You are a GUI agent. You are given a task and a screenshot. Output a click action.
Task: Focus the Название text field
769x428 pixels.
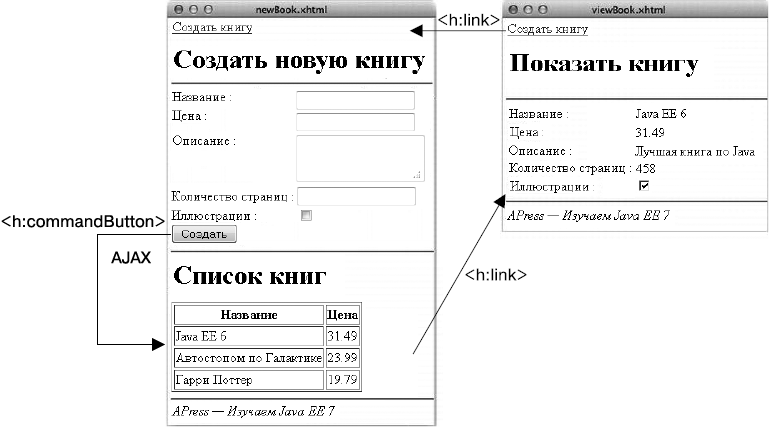(x=355, y=100)
